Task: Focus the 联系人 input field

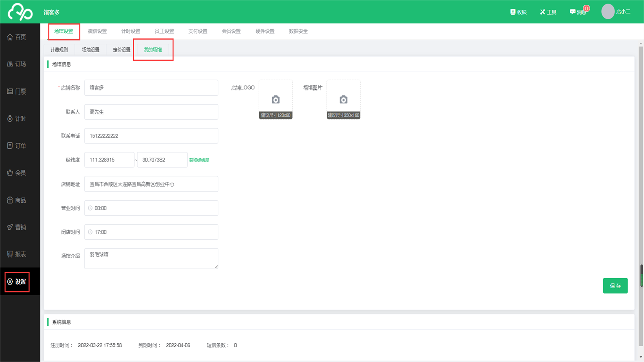Action: 151,112
